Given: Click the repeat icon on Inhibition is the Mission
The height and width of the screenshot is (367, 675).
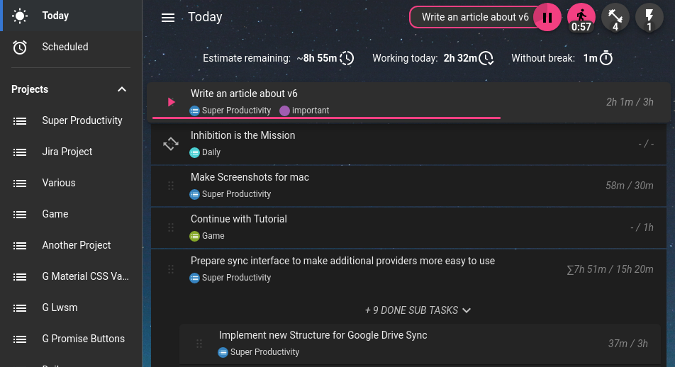Looking at the screenshot, I should point(171,144).
